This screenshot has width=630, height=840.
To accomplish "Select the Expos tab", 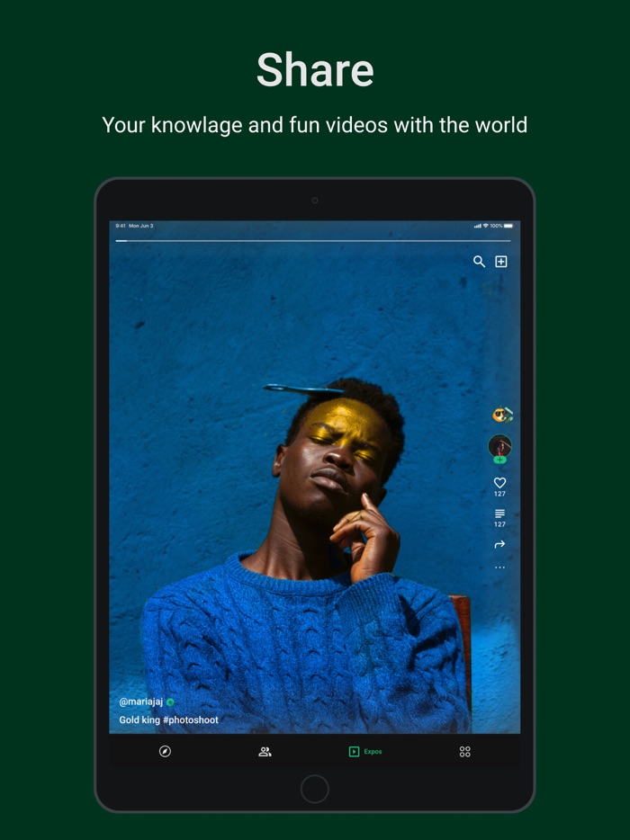I will tap(365, 752).
